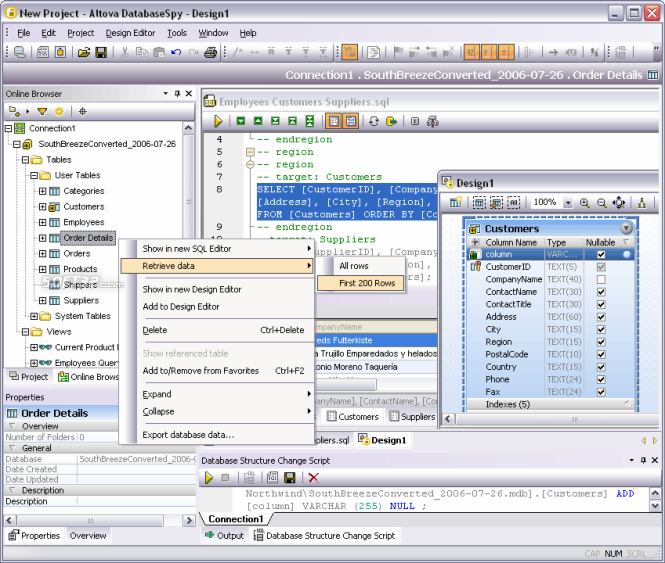665x563 pixels.
Task: Expand the Employees table node
Action: 42,222
